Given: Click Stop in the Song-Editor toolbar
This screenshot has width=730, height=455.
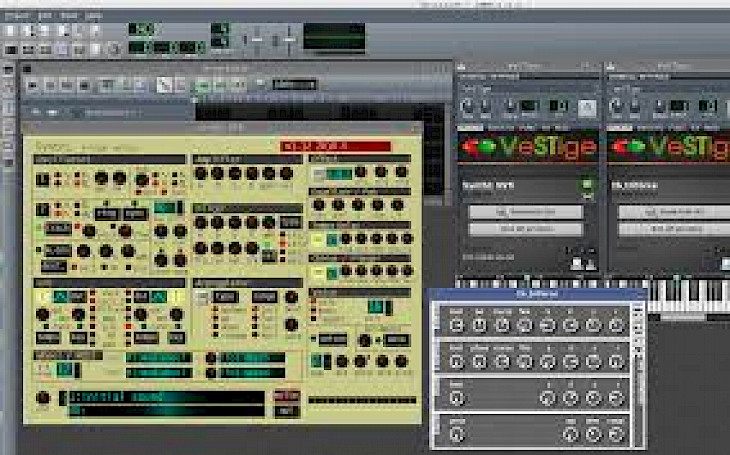Looking at the screenshot, I should pyautogui.click(x=84, y=85).
